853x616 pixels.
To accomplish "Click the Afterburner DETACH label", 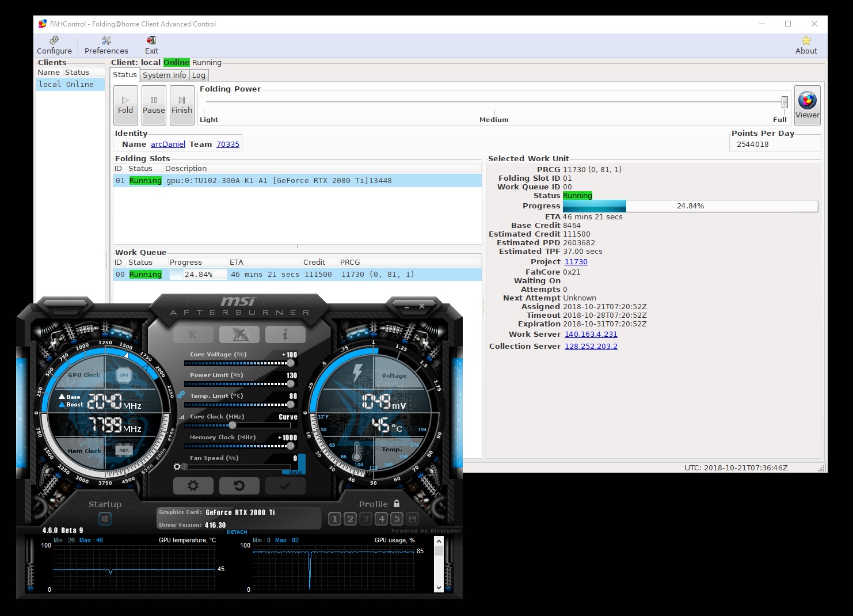I will pos(237,532).
